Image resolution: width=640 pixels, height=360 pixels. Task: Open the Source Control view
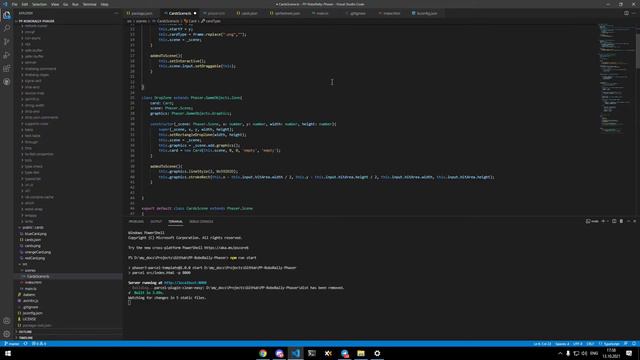pos(7,42)
